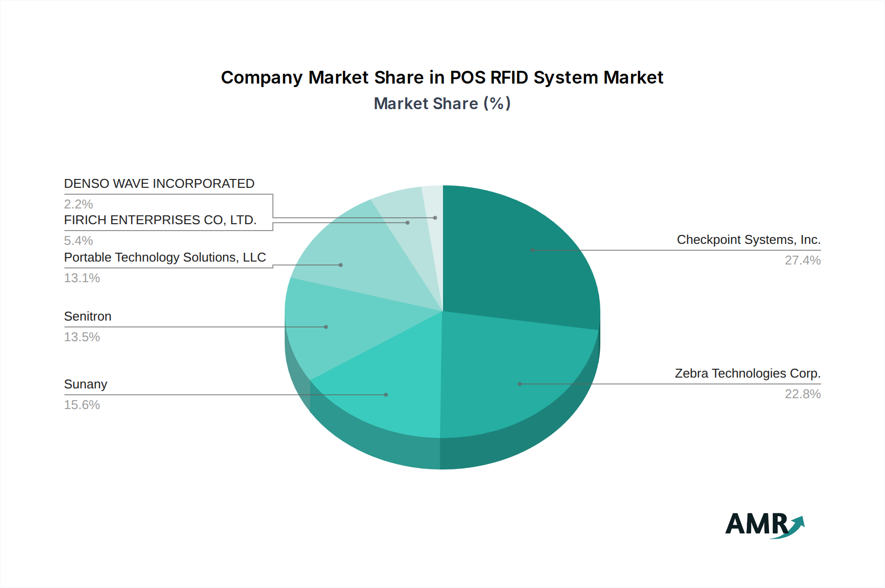Image resolution: width=885 pixels, height=588 pixels.
Task: Click the AMR logo
Action: coord(765,525)
